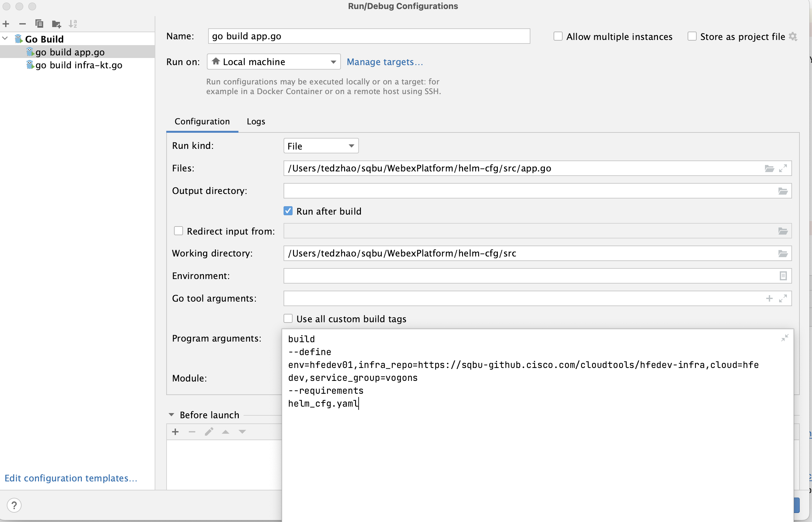Open the Run on Local machine dropdown
The width and height of the screenshot is (812, 522).
pos(274,62)
